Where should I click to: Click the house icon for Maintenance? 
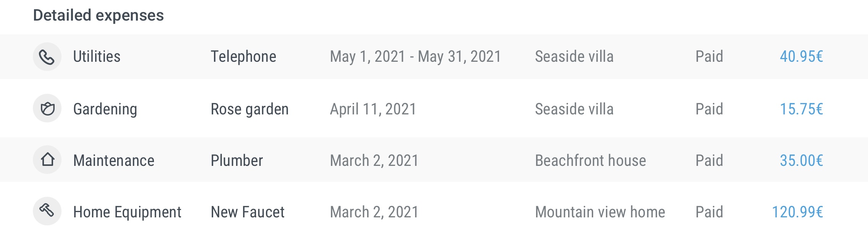[47, 160]
